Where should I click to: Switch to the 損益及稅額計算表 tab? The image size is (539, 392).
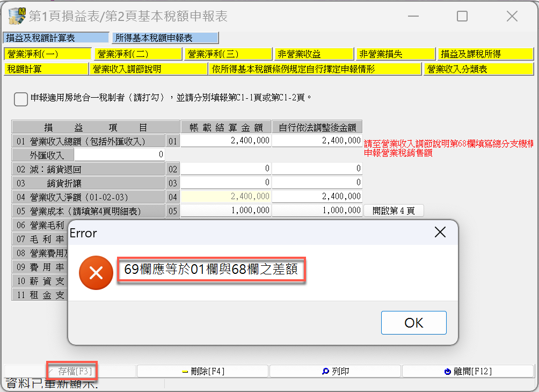56,38
